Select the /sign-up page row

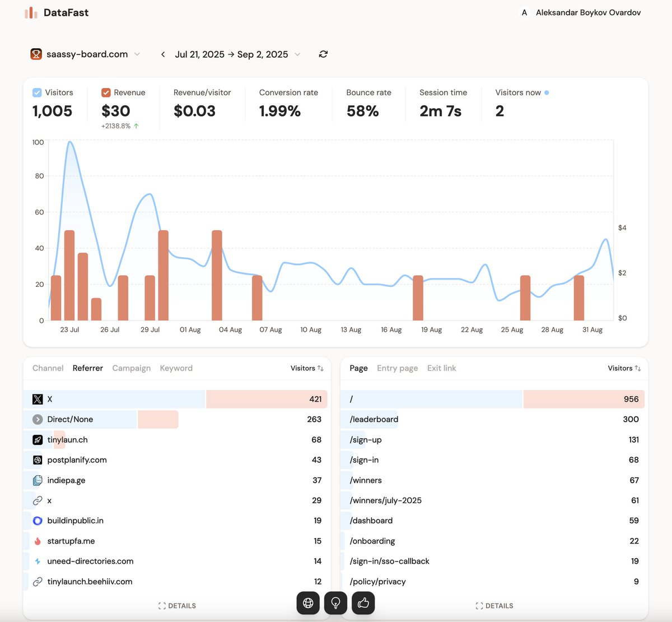click(x=493, y=440)
